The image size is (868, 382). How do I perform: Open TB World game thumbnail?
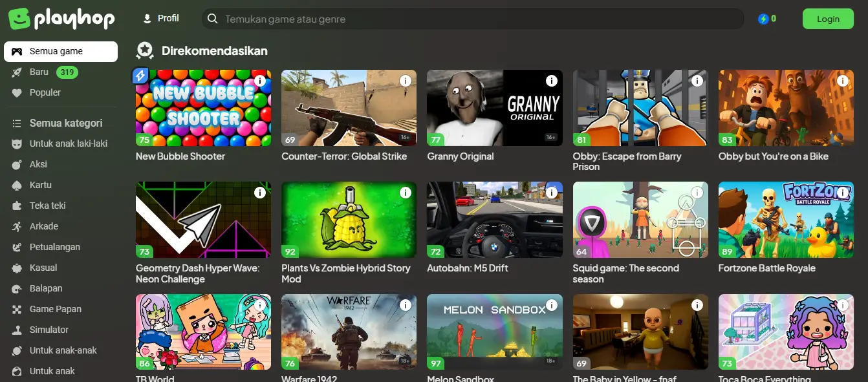(203, 332)
